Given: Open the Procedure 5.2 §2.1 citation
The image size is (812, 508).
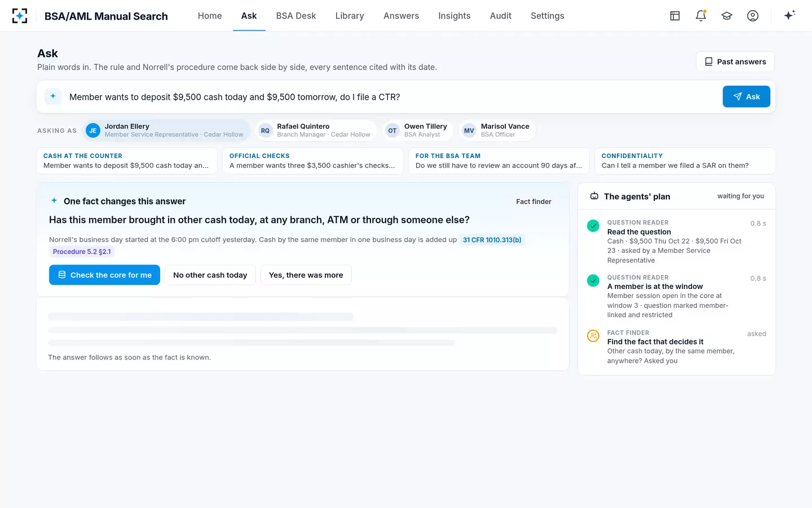Looking at the screenshot, I should tap(82, 252).
